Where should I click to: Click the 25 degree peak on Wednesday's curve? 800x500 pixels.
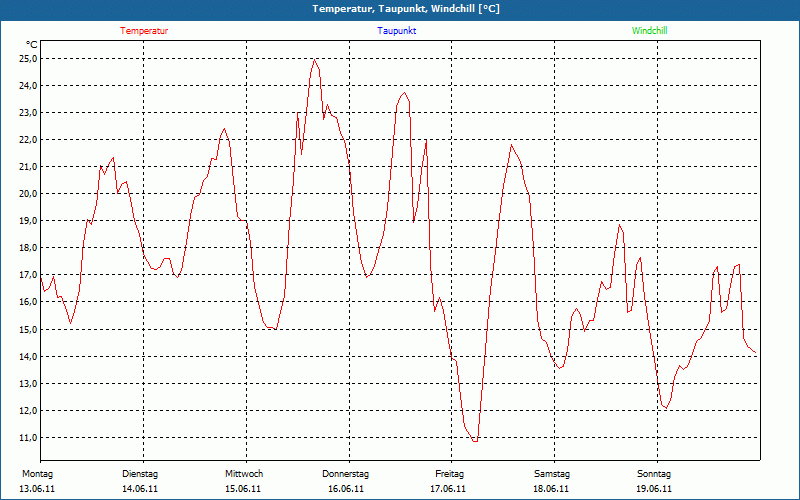314,60
